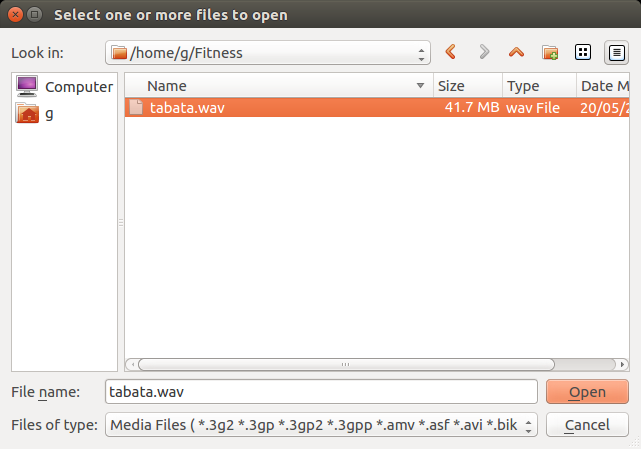Viewport: 641px width, 449px height.
Task: Sort files by Size column
Action: click(466, 86)
